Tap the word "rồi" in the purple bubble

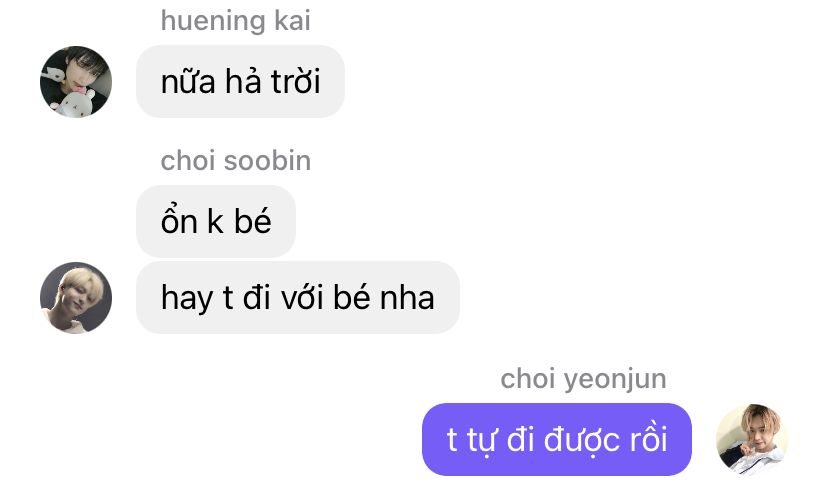click(x=648, y=438)
